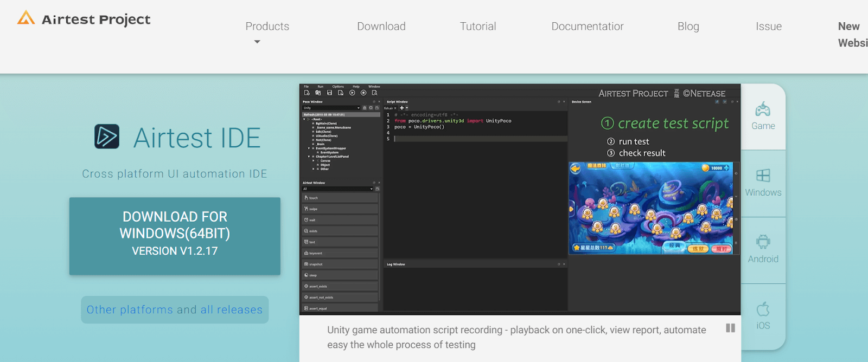Select UiAudio(Clone) tree node
This screenshot has height=362, width=868.
tap(325, 136)
